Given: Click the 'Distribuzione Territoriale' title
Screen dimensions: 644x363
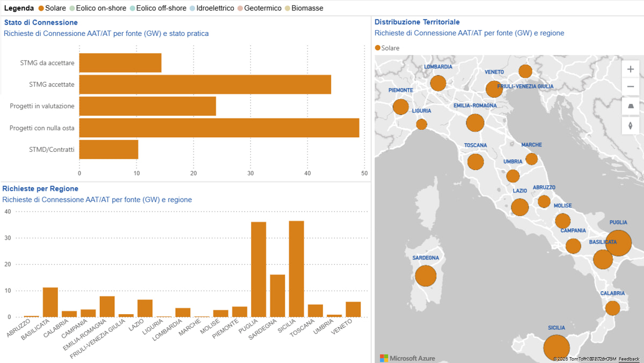Looking at the screenshot, I should [417, 22].
